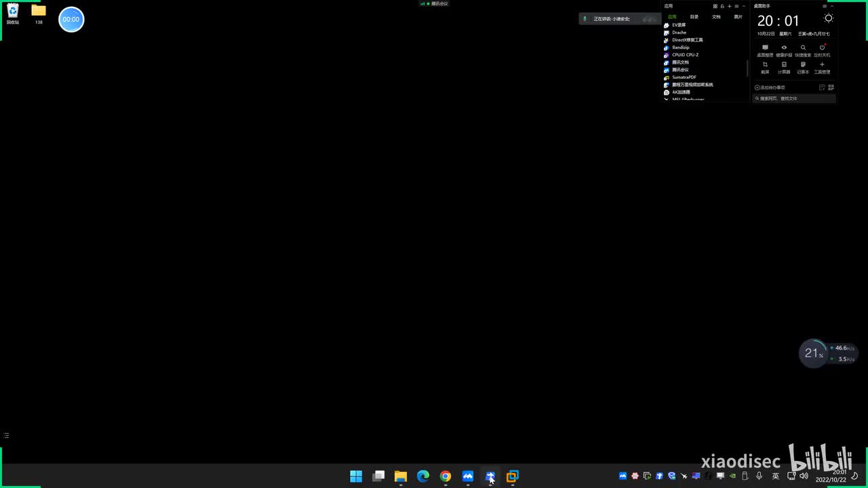Click grid view icon in 应用 panel header
The height and width of the screenshot is (488, 868).
pyautogui.click(x=715, y=6)
